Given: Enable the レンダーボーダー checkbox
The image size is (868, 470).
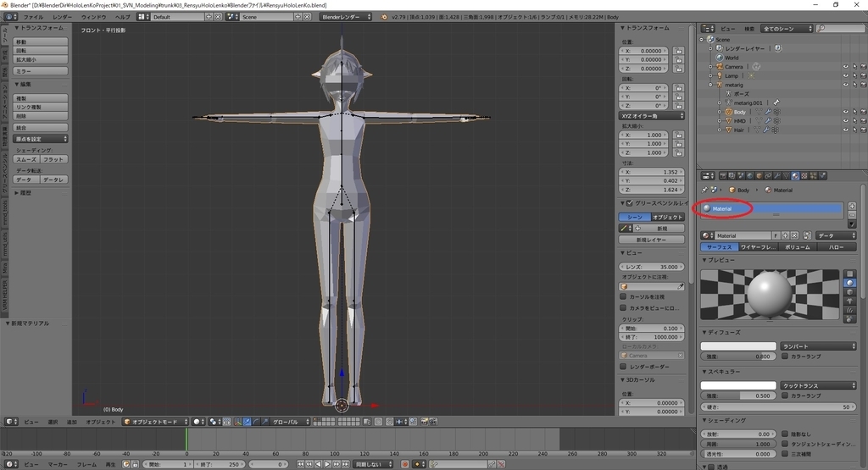Looking at the screenshot, I should tap(624, 367).
